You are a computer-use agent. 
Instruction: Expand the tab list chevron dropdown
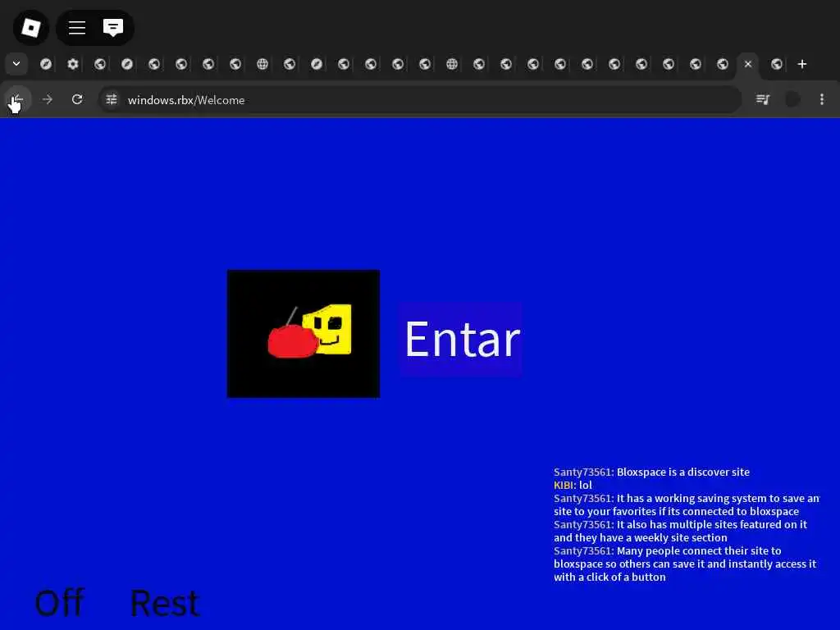(16, 64)
